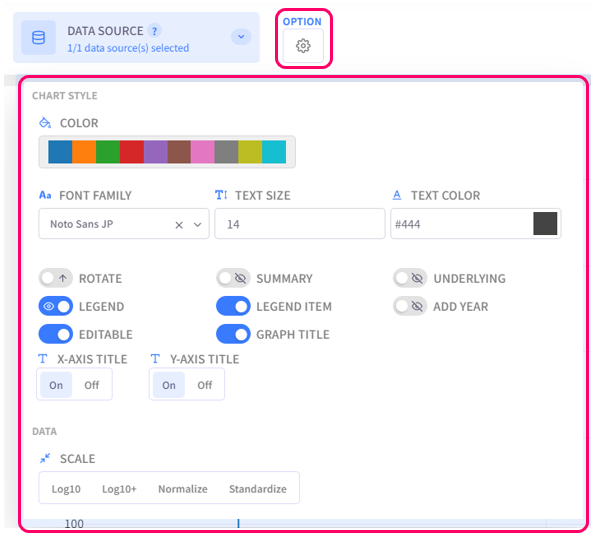Select the Log10 scale option
The width and height of the screenshot is (602, 541).
[66, 489]
